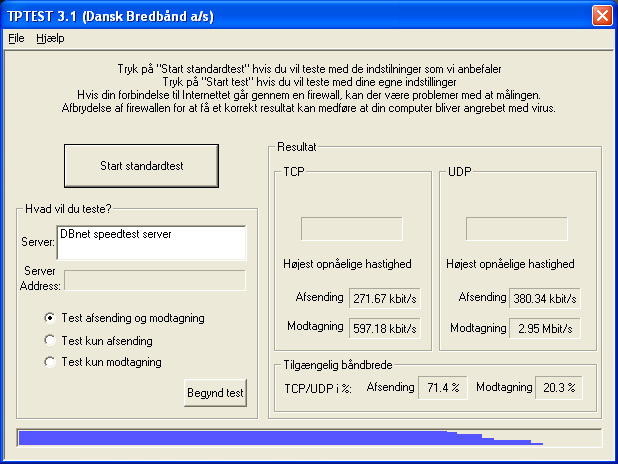Click the Start standardtest button

141,166
